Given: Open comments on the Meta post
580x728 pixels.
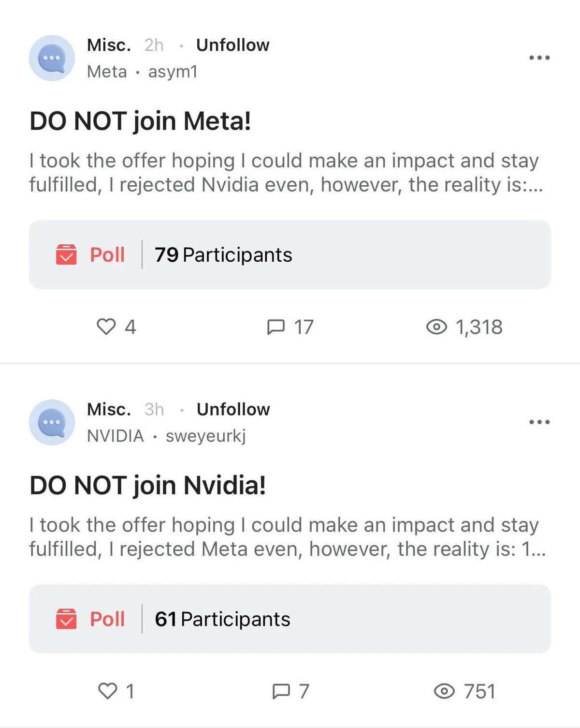Looking at the screenshot, I should [276, 327].
